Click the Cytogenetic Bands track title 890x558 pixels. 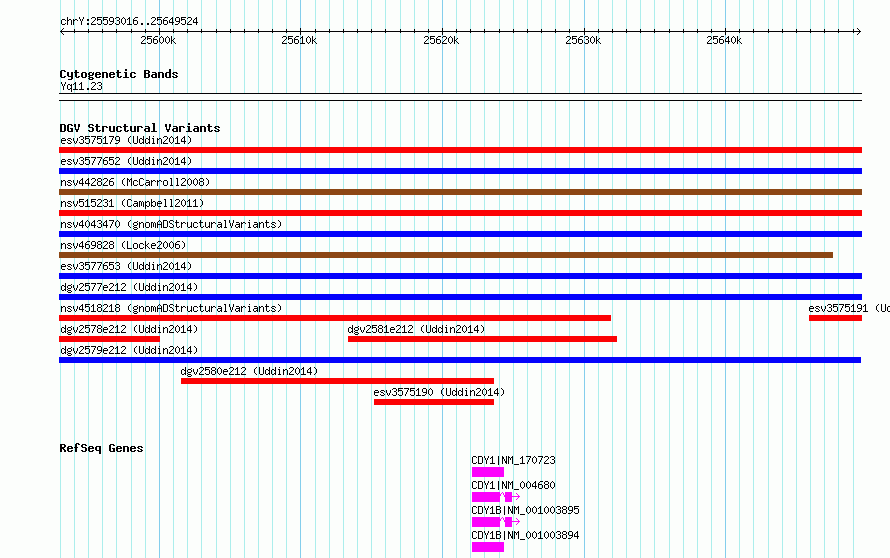coord(119,74)
